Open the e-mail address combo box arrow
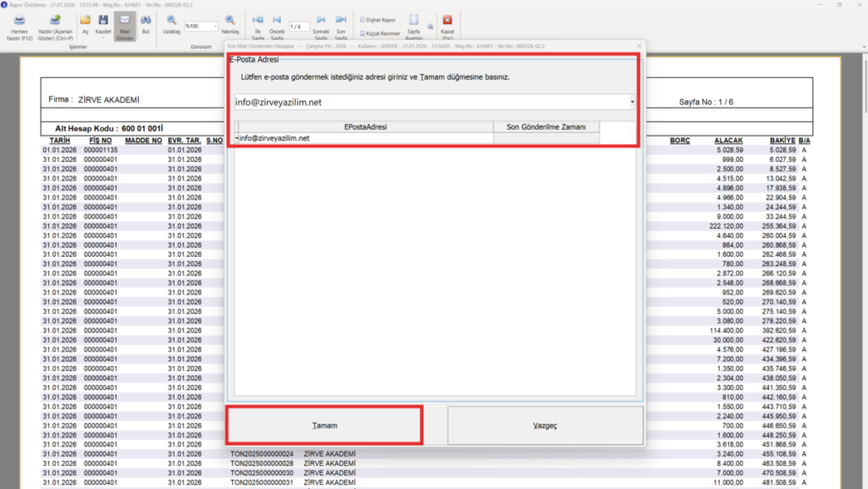Image resolution: width=868 pixels, height=489 pixels. 632,102
